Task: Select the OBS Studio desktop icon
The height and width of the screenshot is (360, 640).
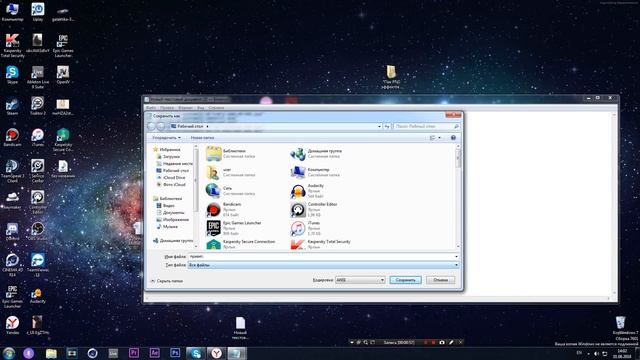Action: pos(38,232)
